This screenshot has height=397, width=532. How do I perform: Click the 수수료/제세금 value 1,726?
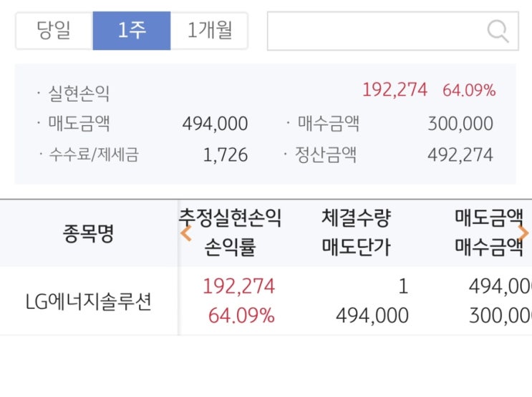tap(226, 155)
